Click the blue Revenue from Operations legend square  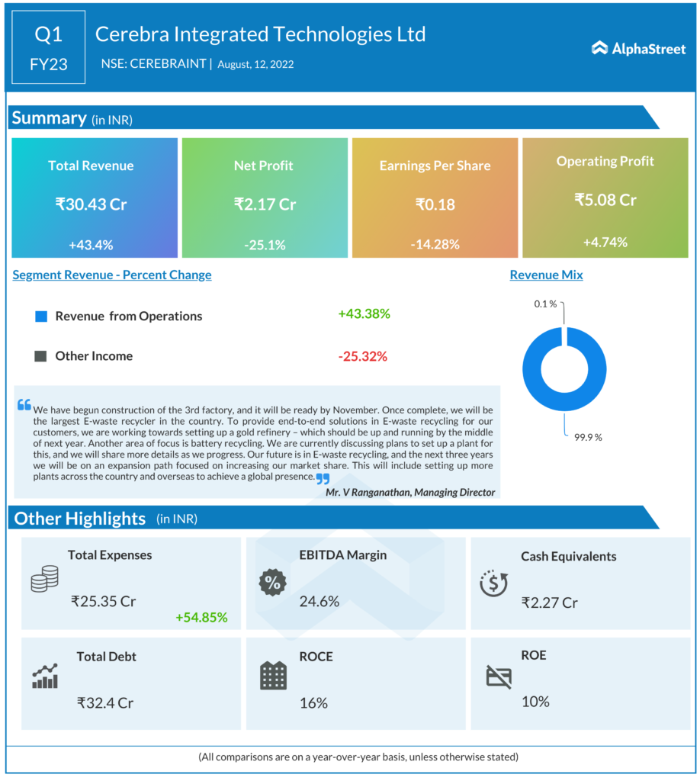[x=41, y=316]
